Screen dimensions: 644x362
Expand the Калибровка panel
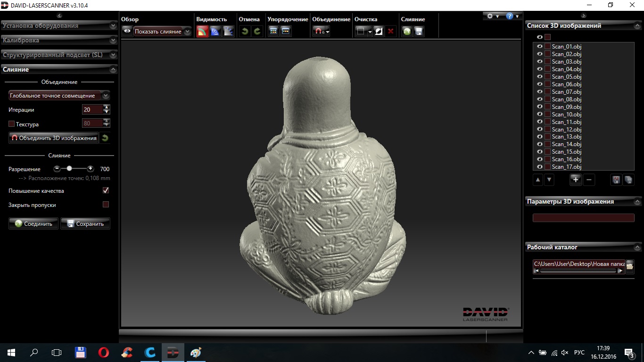59,41
